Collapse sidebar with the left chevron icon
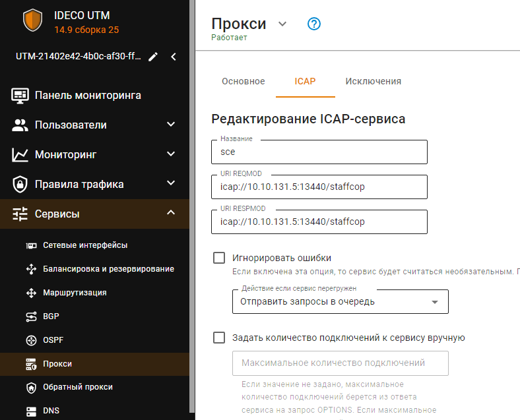520x420 pixels. coord(174,57)
